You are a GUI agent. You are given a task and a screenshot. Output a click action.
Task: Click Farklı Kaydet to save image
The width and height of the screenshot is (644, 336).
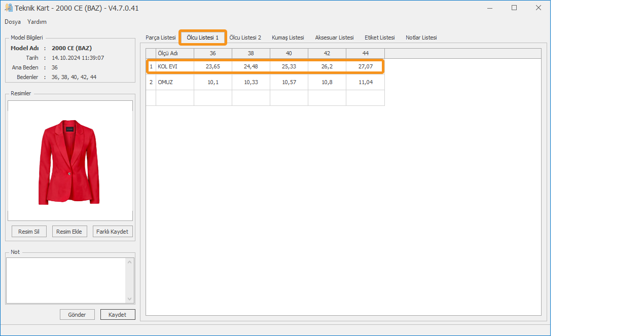(112, 232)
